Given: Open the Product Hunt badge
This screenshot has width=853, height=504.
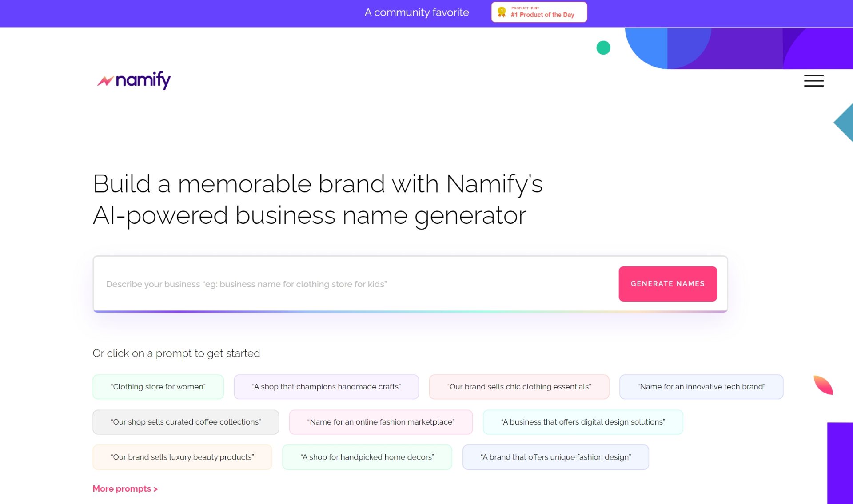Looking at the screenshot, I should pyautogui.click(x=539, y=12).
